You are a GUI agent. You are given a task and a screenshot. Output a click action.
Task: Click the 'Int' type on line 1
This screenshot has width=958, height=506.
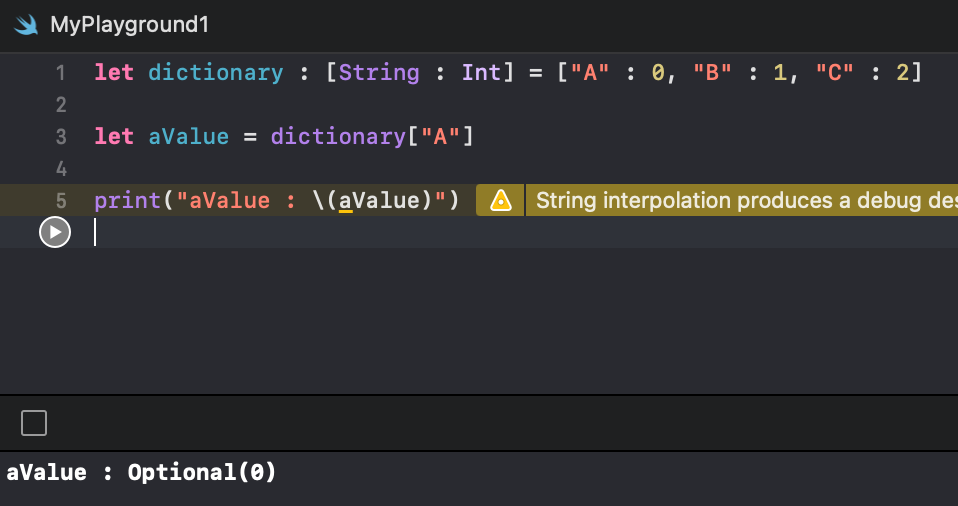pyautogui.click(x=481, y=73)
